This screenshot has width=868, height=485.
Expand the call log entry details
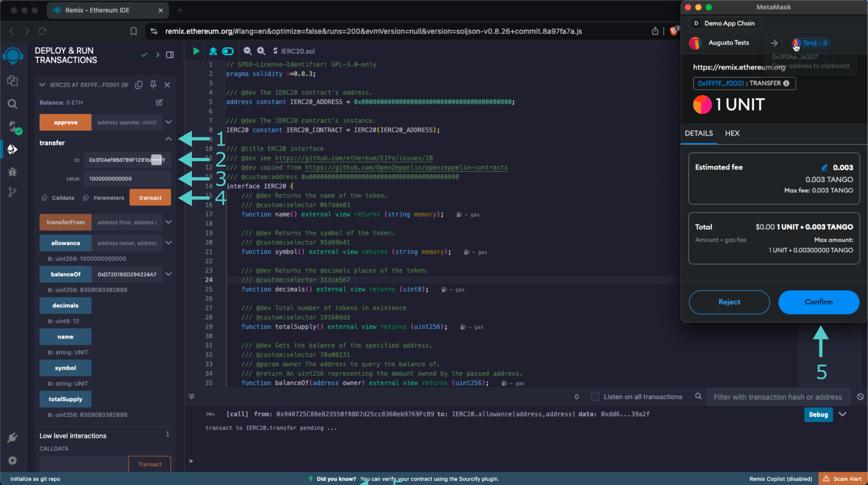[842, 414]
